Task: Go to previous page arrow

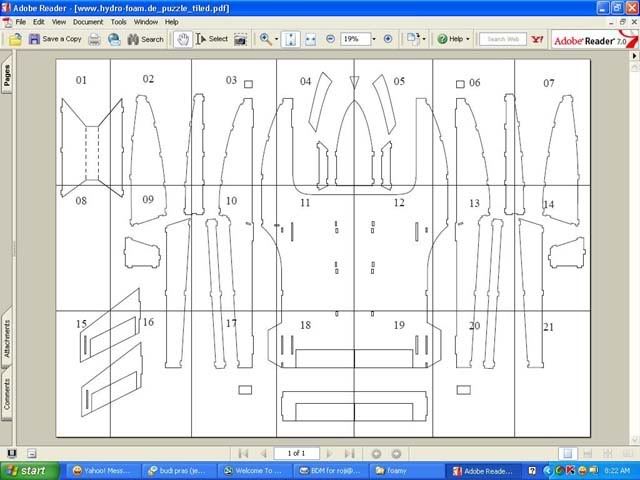Action: tap(263, 453)
